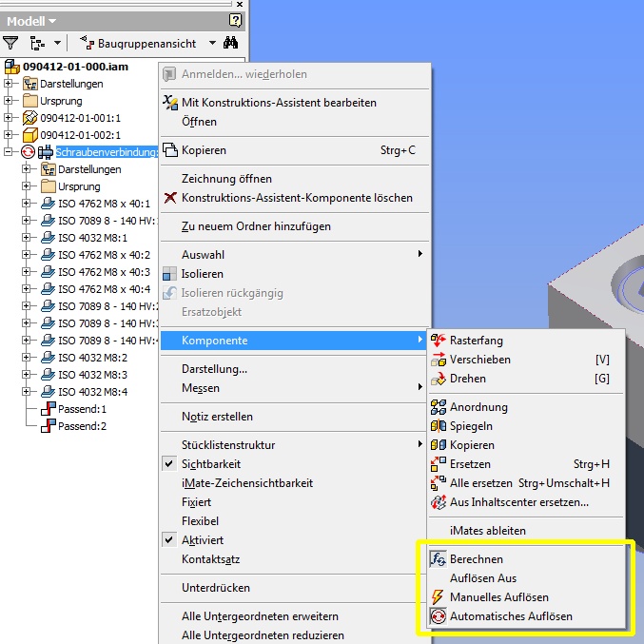Toggle the Sichtbarkeit visibility checkmark
Screen dimensions: 644x644
(x=168, y=464)
